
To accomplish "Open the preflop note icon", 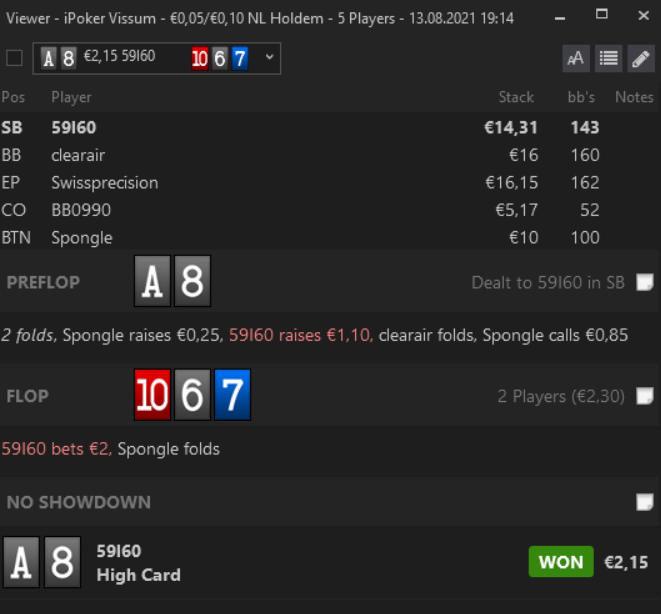I will click(x=645, y=282).
